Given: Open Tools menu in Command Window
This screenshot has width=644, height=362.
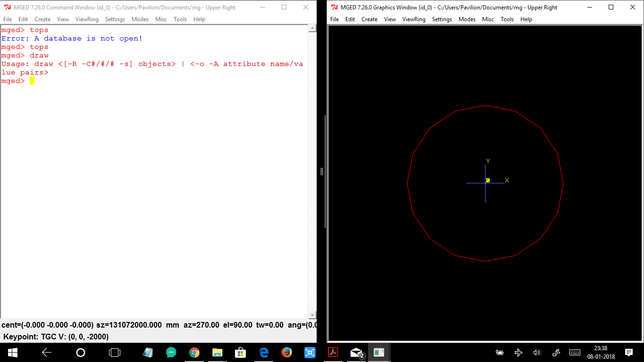Looking at the screenshot, I should pos(180,19).
